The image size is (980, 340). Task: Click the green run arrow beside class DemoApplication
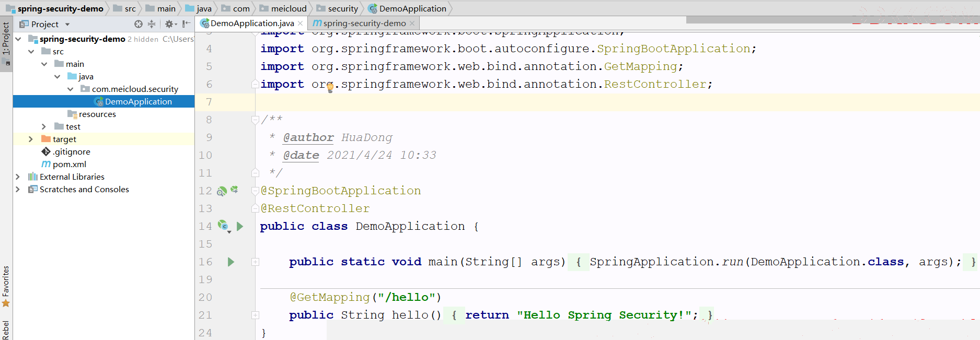240,226
